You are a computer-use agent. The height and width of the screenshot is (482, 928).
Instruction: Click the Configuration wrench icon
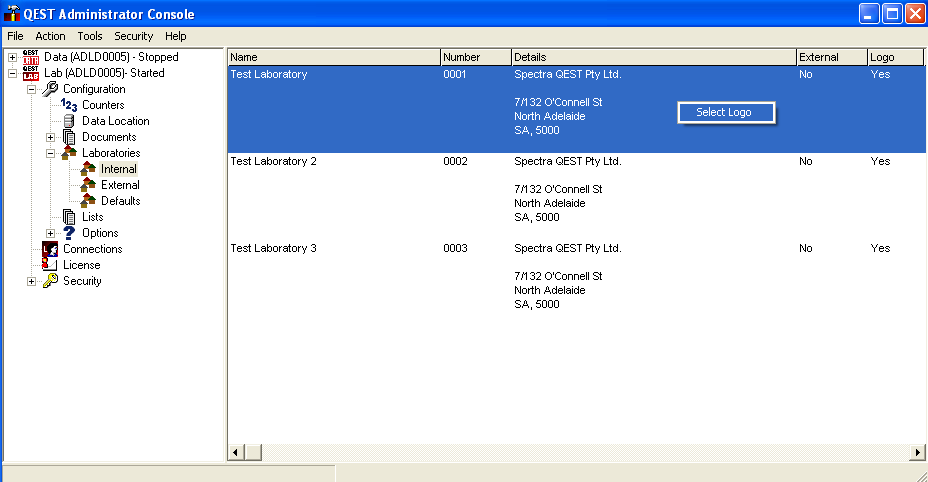click(50, 89)
